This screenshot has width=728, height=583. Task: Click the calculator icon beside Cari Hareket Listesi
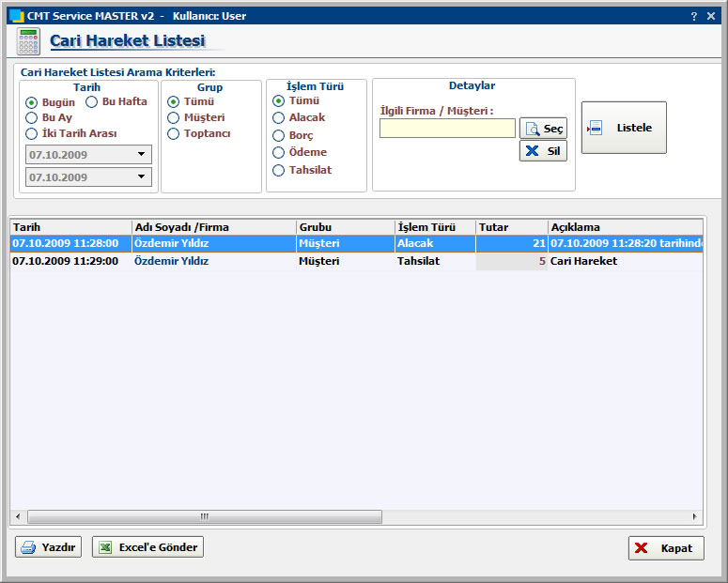pos(28,42)
